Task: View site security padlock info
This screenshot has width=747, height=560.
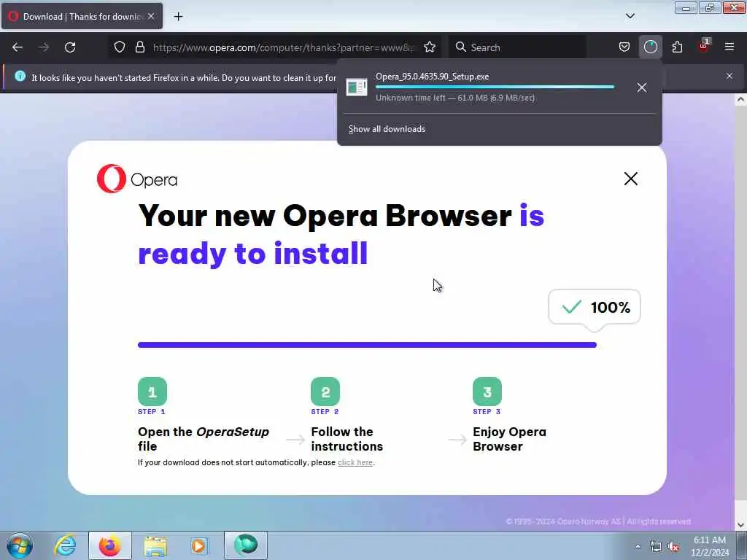Action: [x=139, y=47]
